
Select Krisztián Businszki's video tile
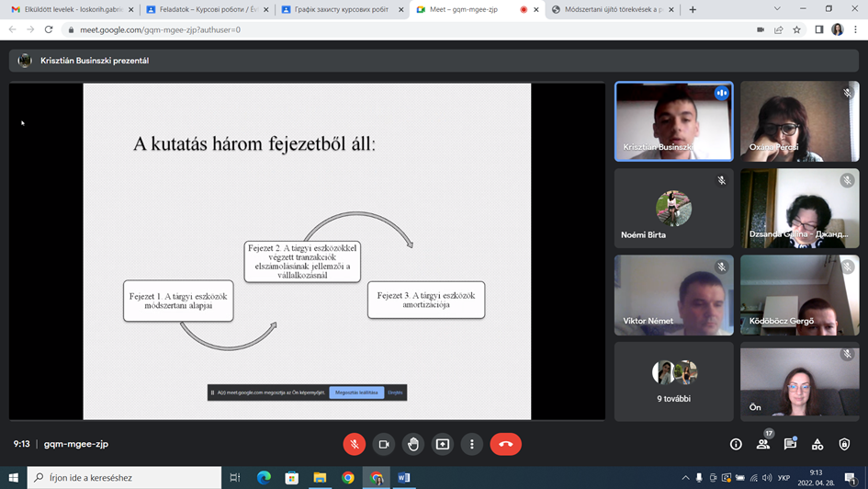click(x=673, y=121)
